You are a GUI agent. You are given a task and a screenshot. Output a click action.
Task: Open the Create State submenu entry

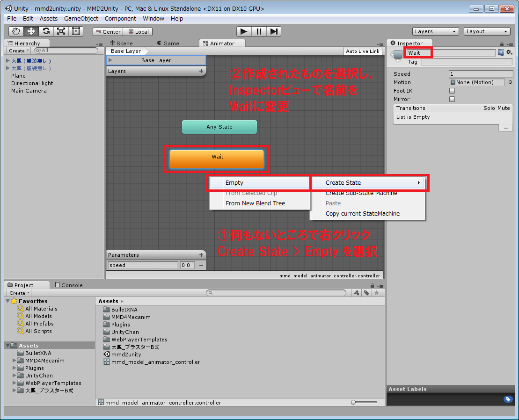tap(368, 183)
